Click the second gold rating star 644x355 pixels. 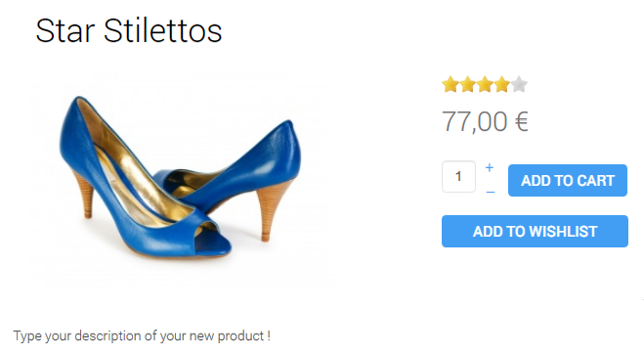pyautogui.click(x=468, y=85)
